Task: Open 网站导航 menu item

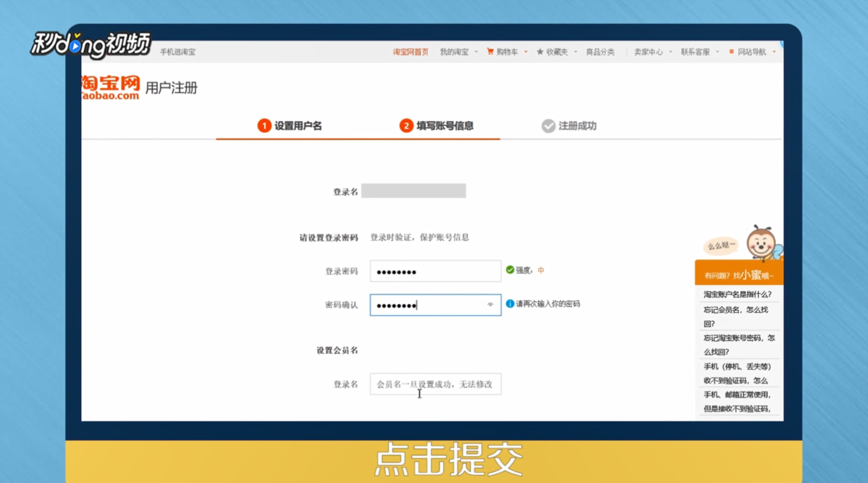Action: tap(752, 52)
